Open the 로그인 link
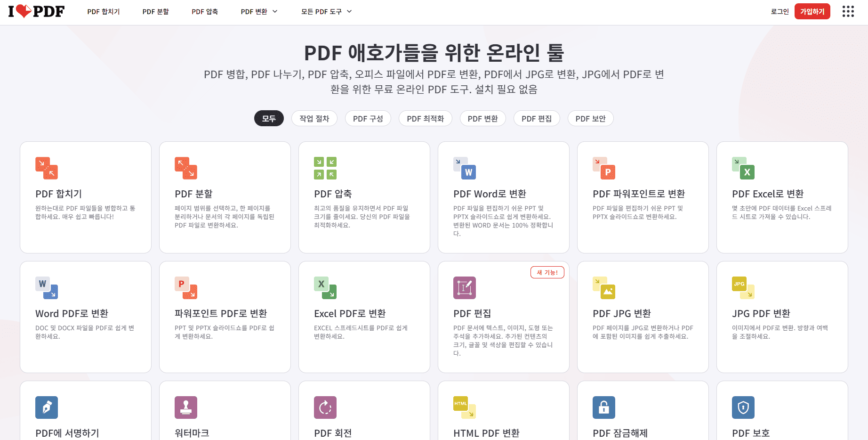 (x=779, y=11)
